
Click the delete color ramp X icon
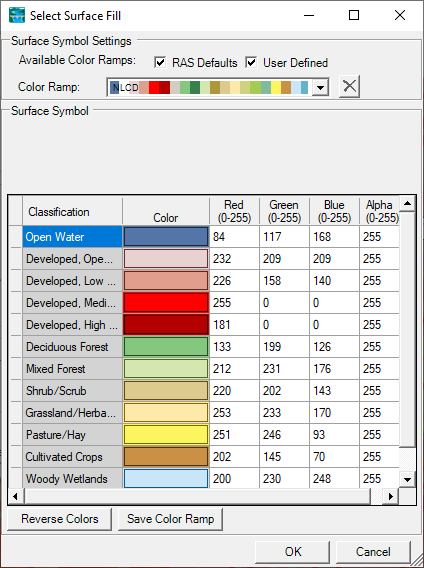(349, 87)
